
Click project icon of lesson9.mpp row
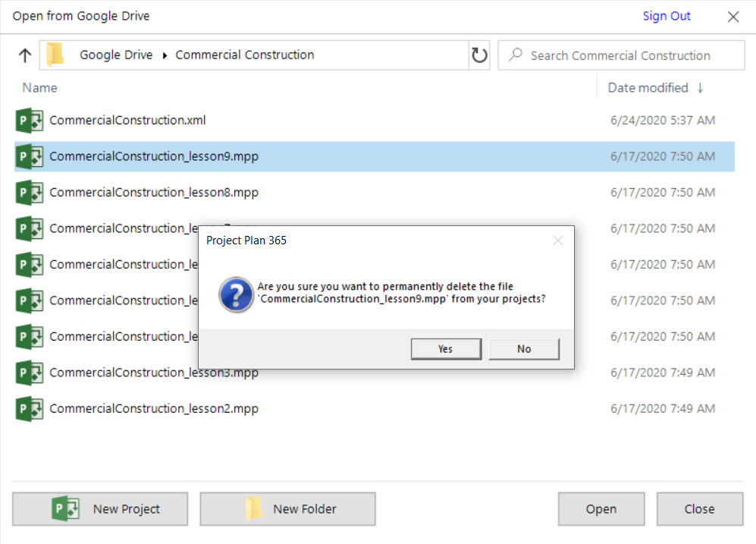[30, 156]
